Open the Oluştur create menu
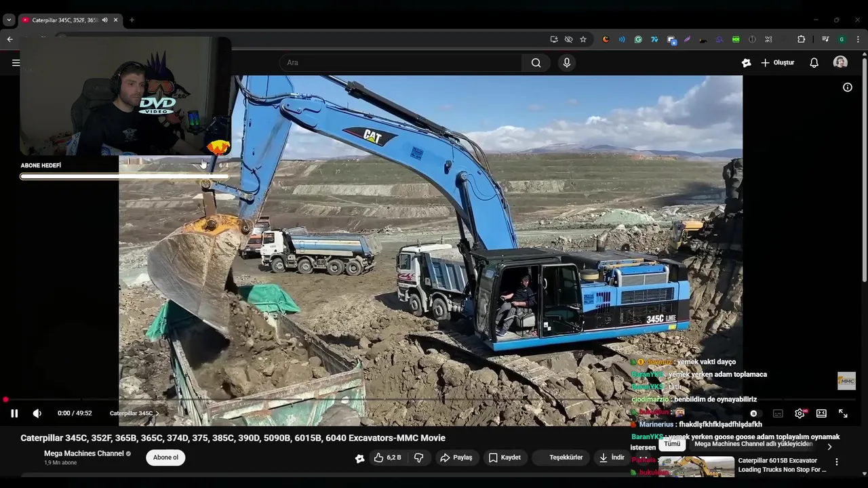Viewport: 868px width, 488px height. (x=777, y=63)
